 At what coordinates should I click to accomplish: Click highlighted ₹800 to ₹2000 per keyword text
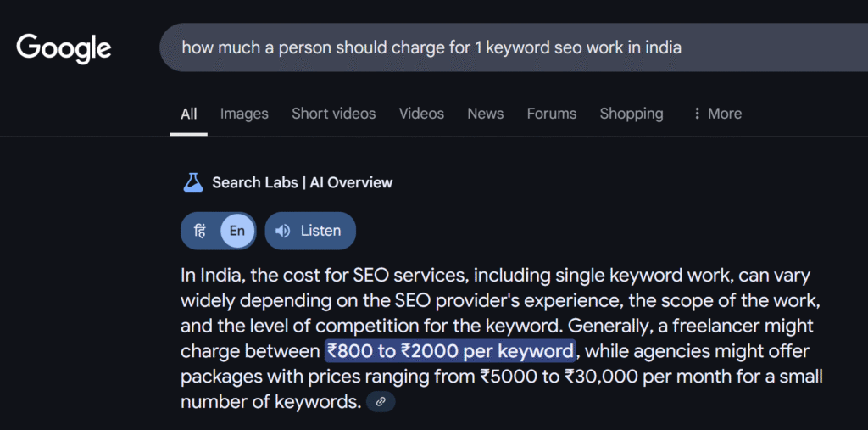click(x=450, y=351)
